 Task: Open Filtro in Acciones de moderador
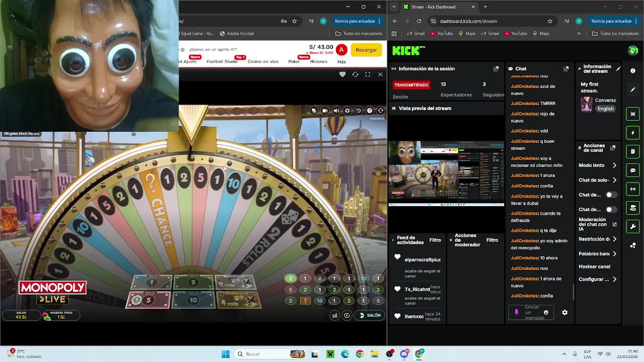pyautogui.click(x=492, y=240)
